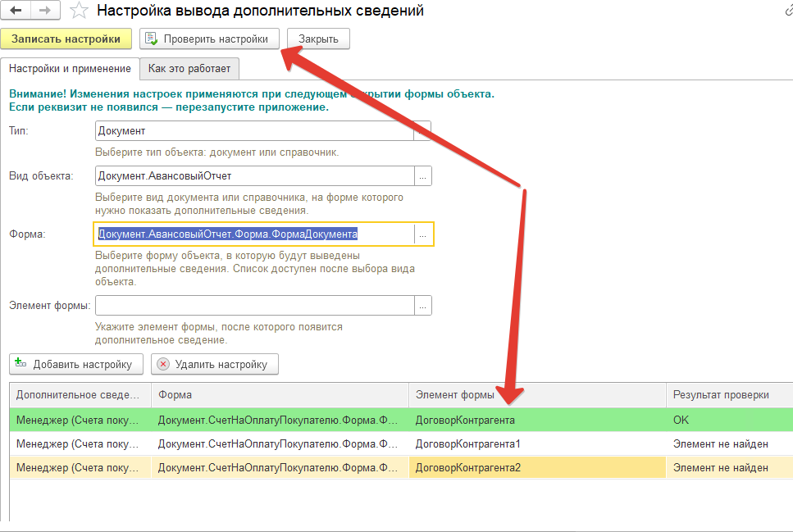
Task: Click the Результат проверки column header
Action: (x=729, y=395)
